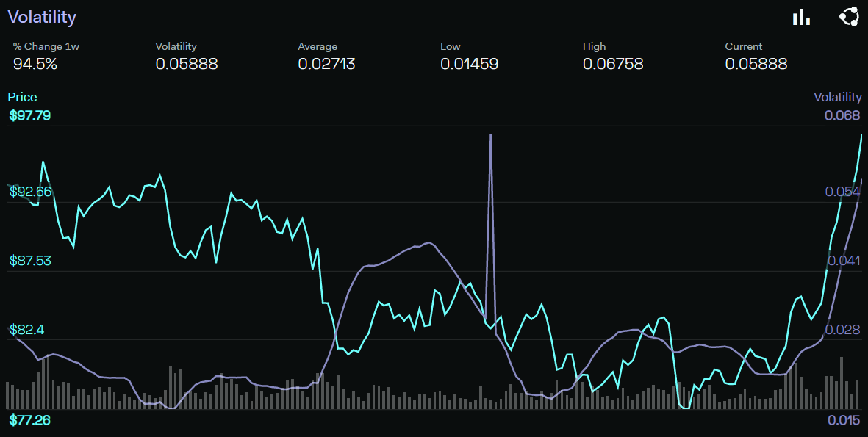868x437 pixels.
Task: Click the bar chart view icon
Action: pyautogui.click(x=800, y=16)
